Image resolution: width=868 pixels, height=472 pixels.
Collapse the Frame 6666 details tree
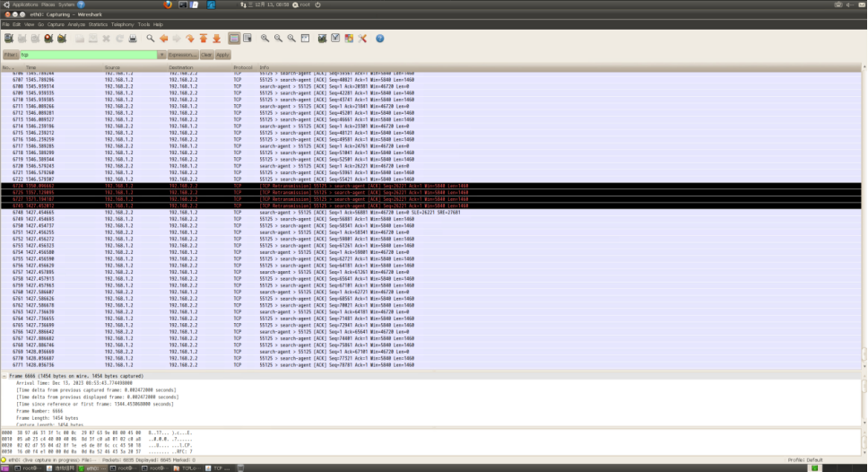pyautogui.click(x=4, y=375)
